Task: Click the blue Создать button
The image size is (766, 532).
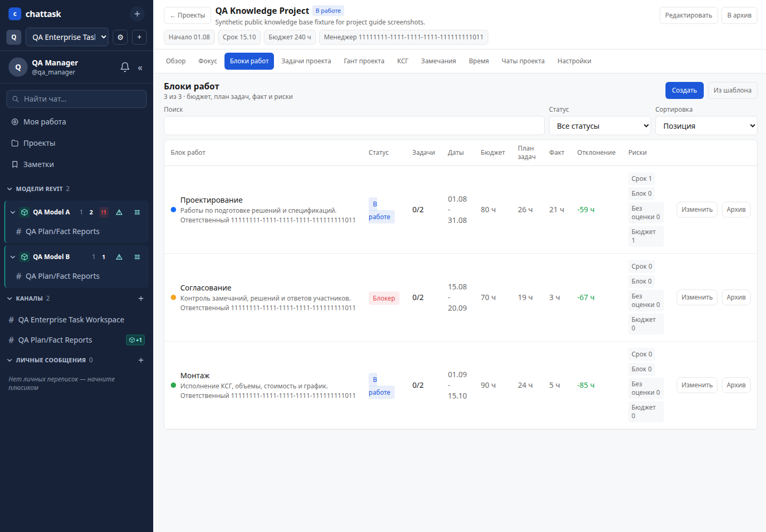Action: 684,90
